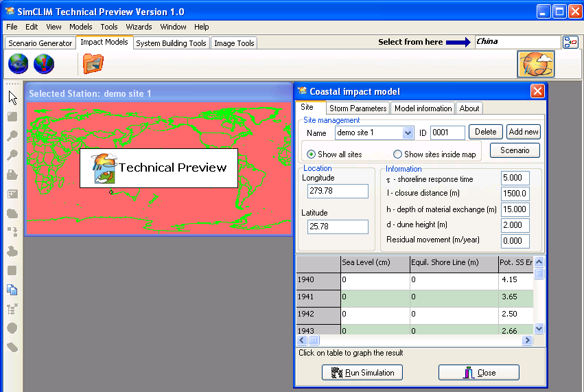Click the table scroll left arrow
The height and width of the screenshot is (392, 584).
point(302,341)
